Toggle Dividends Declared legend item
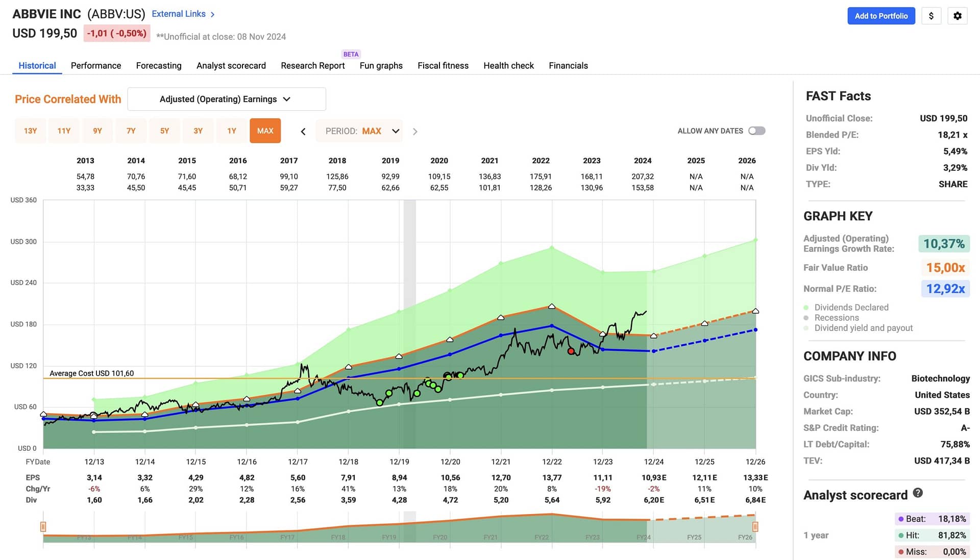Screen dimensions: 980x560 click(846, 308)
